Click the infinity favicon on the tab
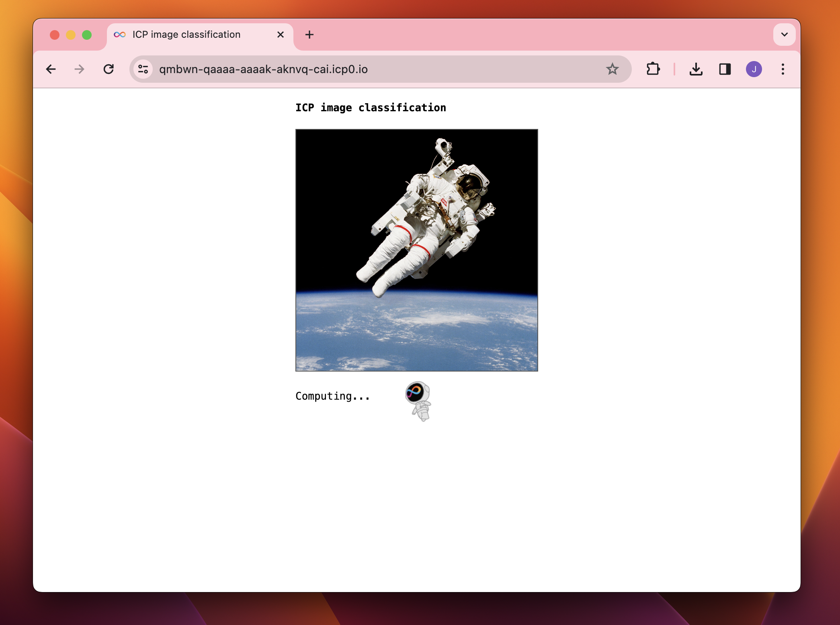The height and width of the screenshot is (625, 840). (x=120, y=35)
